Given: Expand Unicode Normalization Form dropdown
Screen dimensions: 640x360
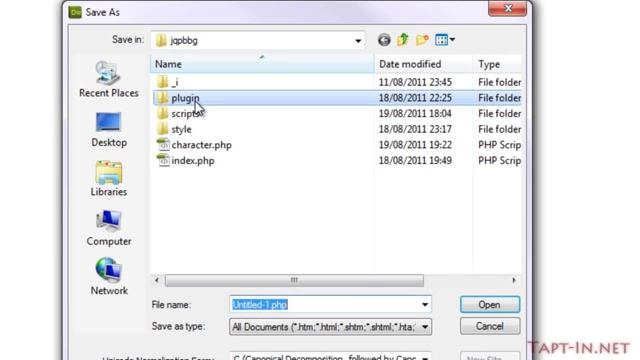Looking at the screenshot, I should click(424, 358).
